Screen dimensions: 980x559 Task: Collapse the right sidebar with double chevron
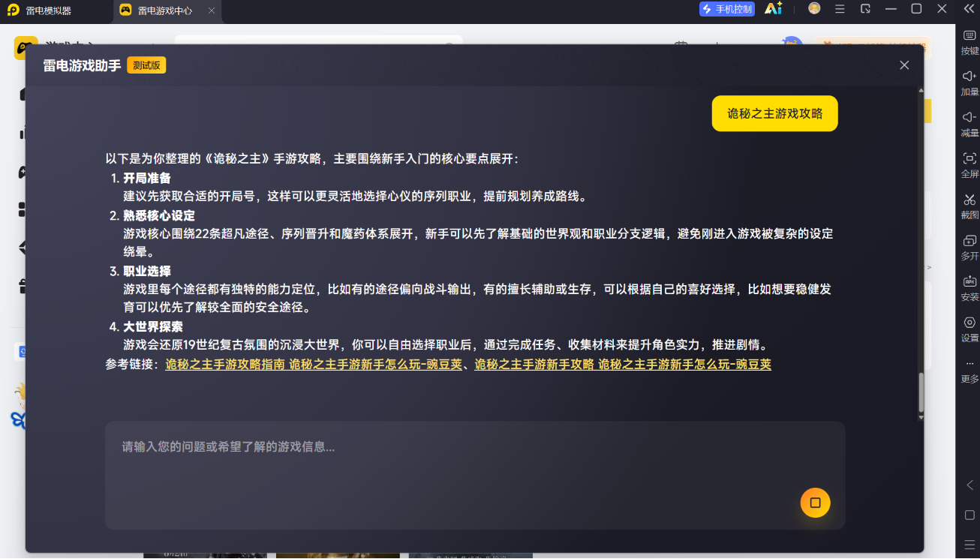968,9
